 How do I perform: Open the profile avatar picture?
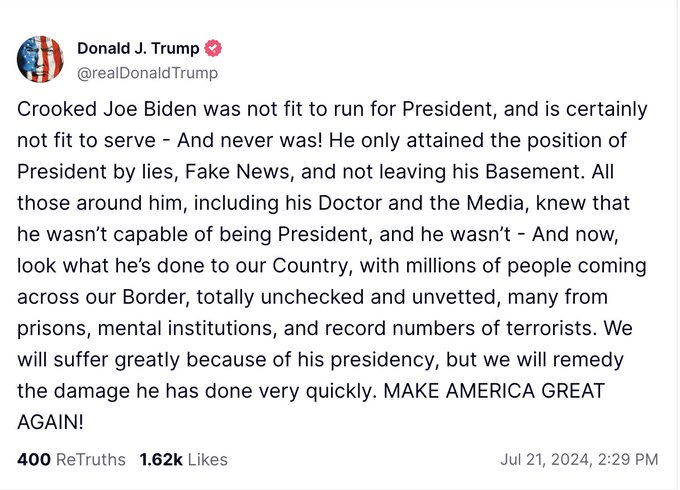click(x=41, y=60)
